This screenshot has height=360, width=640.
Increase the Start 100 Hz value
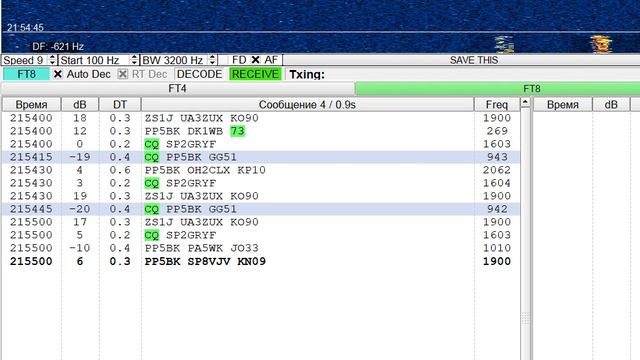(x=134, y=58)
